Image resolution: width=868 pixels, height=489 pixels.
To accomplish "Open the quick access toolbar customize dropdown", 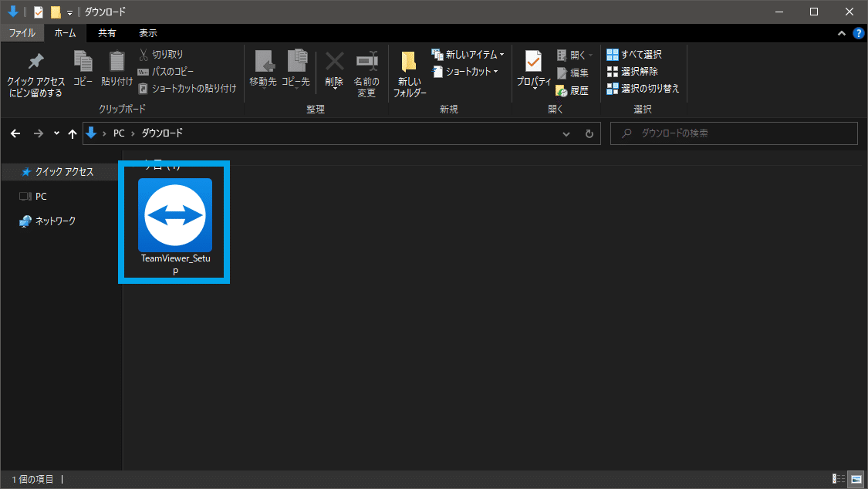I will click(x=69, y=12).
